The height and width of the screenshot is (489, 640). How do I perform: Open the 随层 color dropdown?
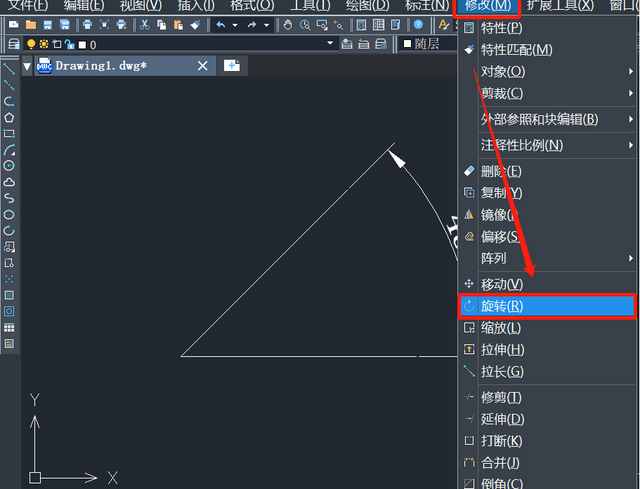point(428,44)
